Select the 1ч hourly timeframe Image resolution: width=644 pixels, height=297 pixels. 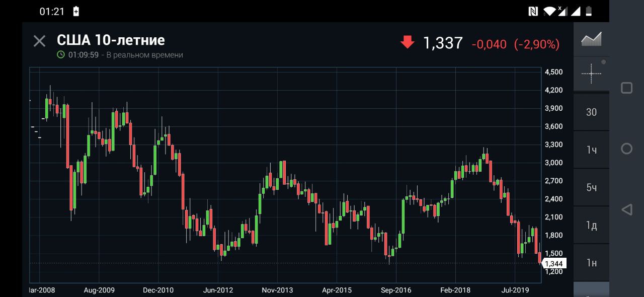point(591,150)
